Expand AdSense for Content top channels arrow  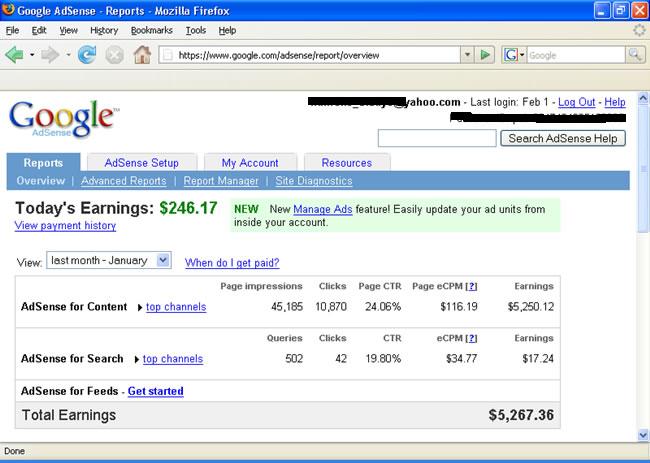click(x=140, y=308)
